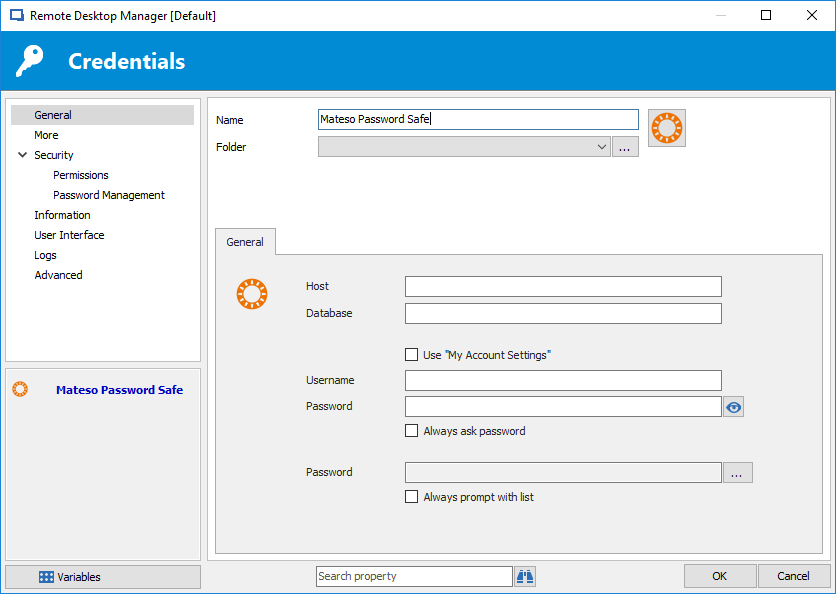Click the orange entry icon button beside Name
836x594 pixels.
click(x=666, y=128)
